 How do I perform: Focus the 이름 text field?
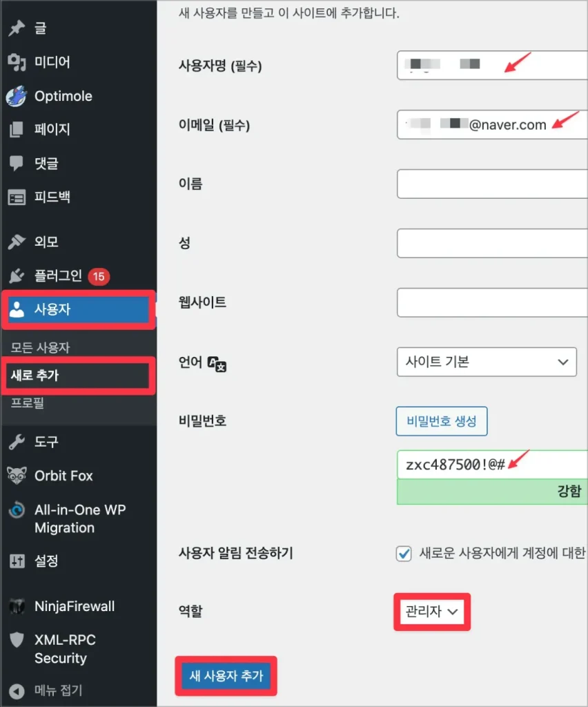492,184
